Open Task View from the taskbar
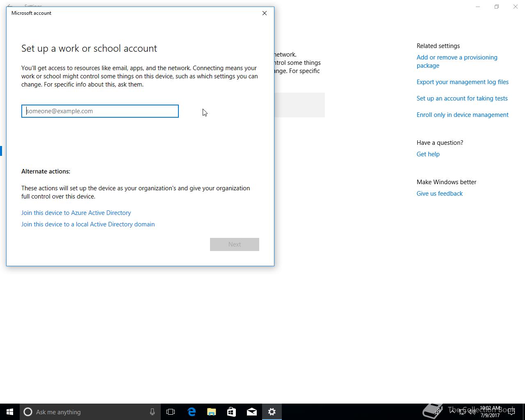The height and width of the screenshot is (420, 525). point(171,412)
